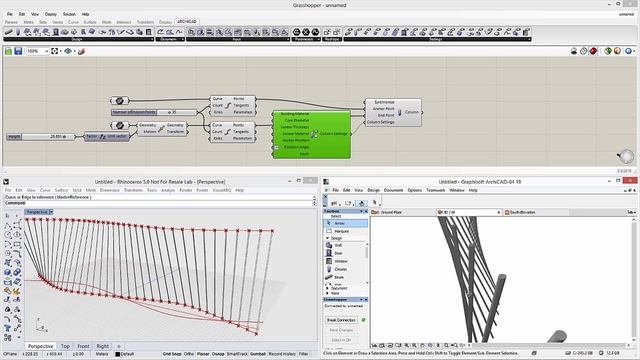Image resolution: width=640 pixels, height=360 pixels.
Task: Click the globe icon at canvas toolbar right
Action: [628, 51]
